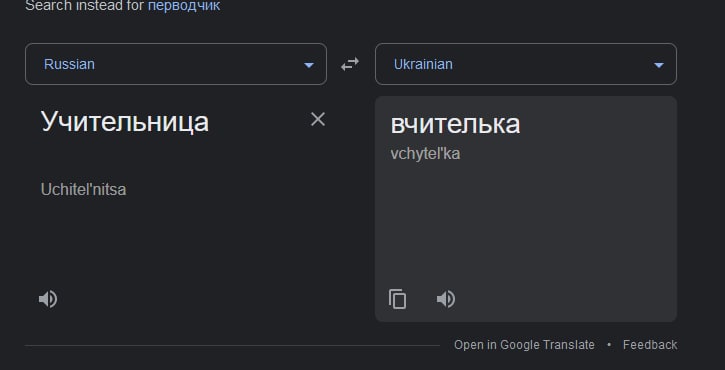Select the translated word вчителька

pyautogui.click(x=455, y=123)
